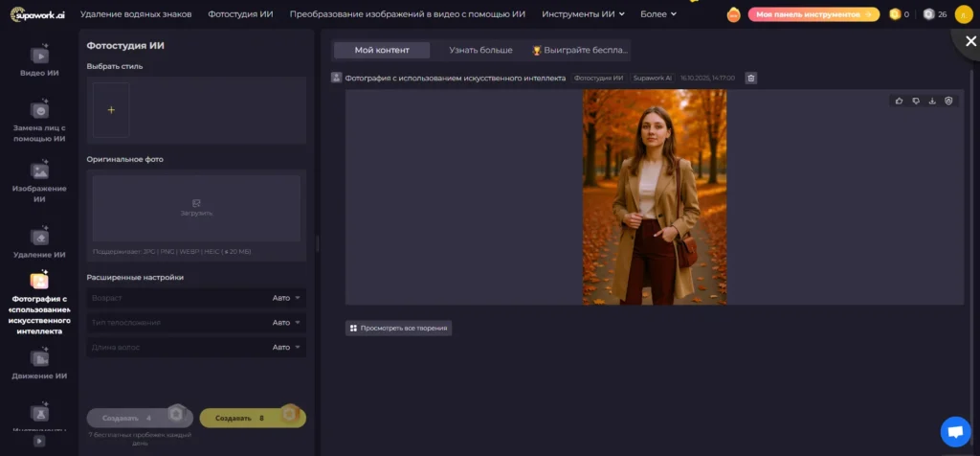Expand the Инструменты ИИ menu
Viewport: 980px width, 456px height.
pos(583,13)
